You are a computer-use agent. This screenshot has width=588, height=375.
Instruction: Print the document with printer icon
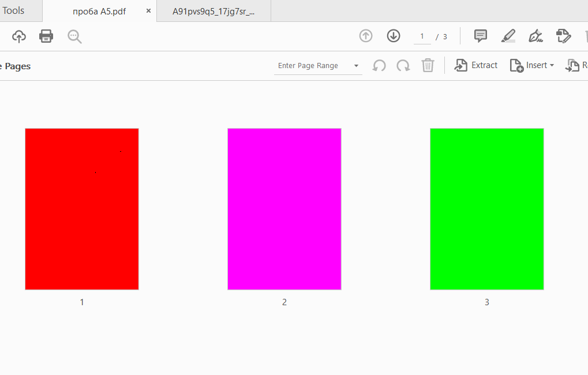pos(46,36)
